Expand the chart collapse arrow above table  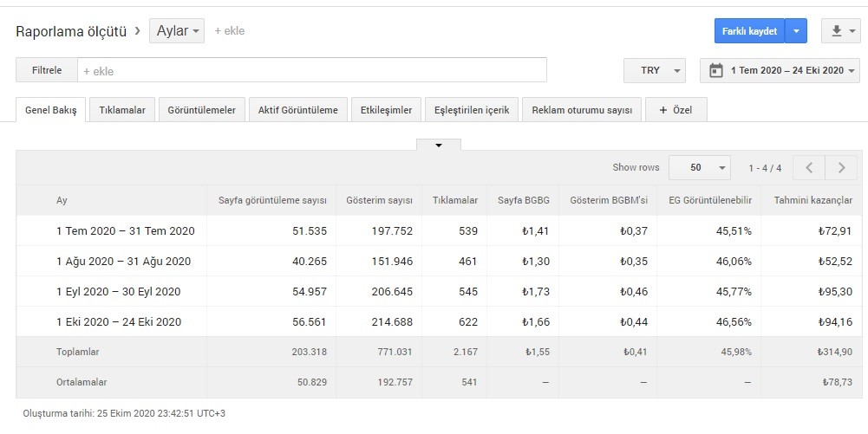click(439, 145)
